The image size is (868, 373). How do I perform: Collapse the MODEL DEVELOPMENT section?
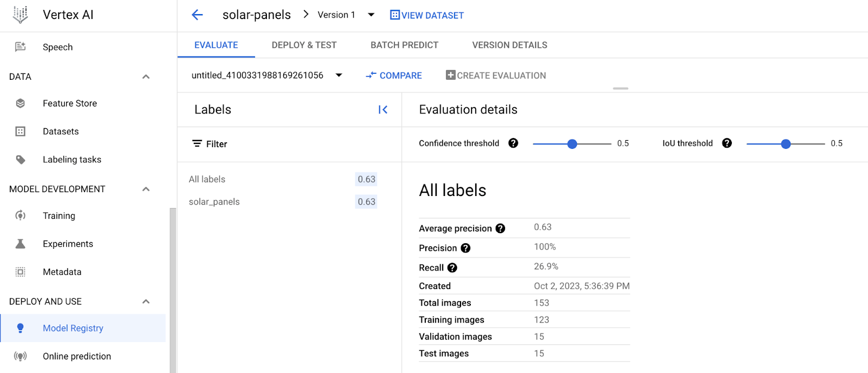pyautogui.click(x=146, y=189)
